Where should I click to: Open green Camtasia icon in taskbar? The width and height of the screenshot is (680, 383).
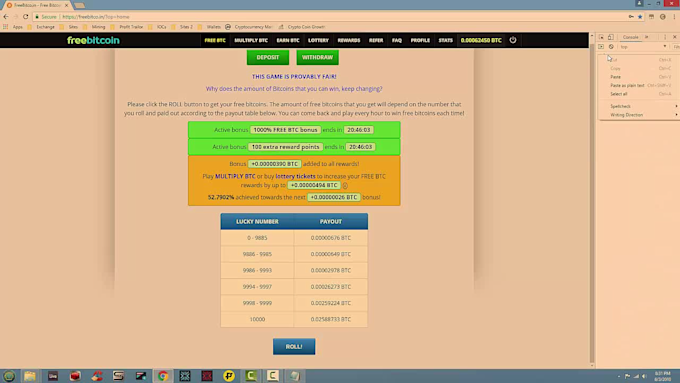tap(251, 376)
